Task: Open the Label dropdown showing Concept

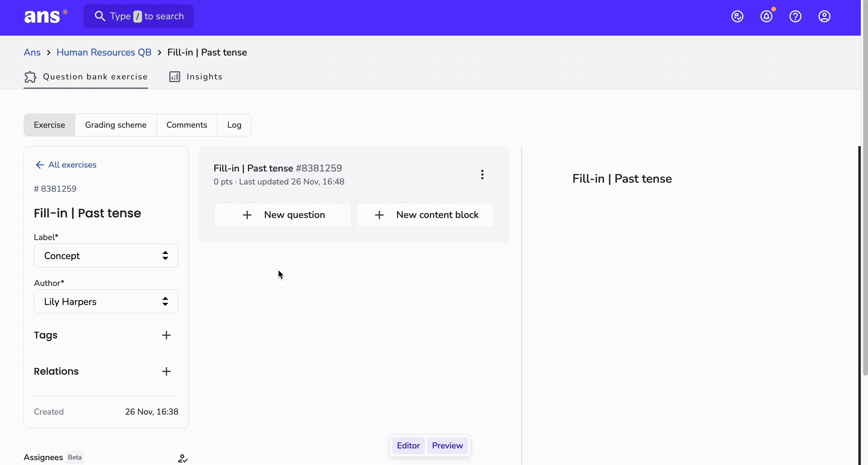Action: coord(106,255)
